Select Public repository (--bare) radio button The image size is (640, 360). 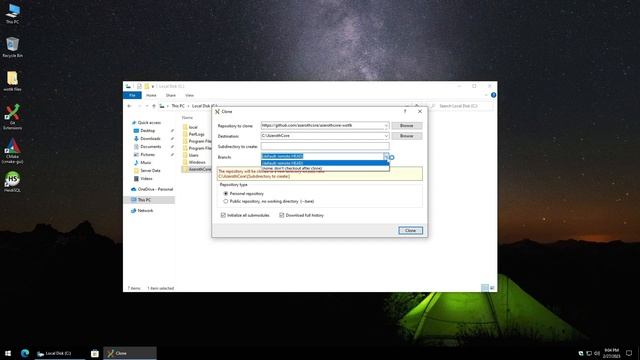coord(226,201)
